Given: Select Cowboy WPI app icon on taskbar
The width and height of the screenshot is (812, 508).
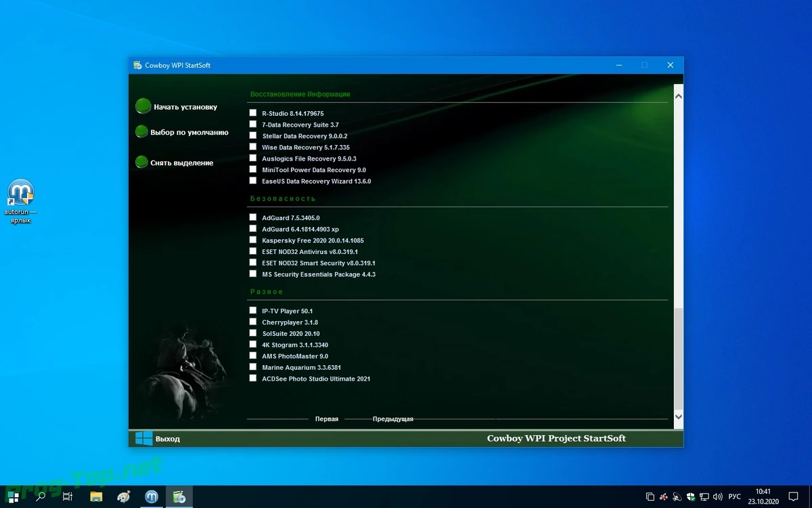Looking at the screenshot, I should (179, 496).
